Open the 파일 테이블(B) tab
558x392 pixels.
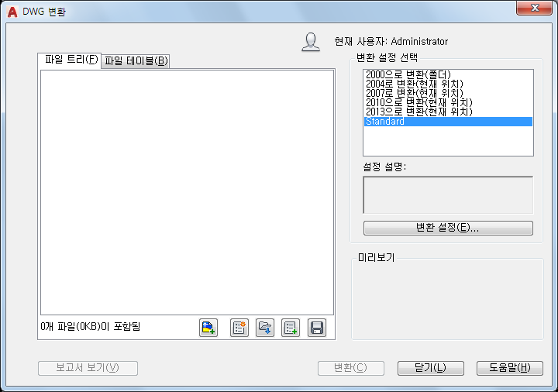[x=136, y=61]
